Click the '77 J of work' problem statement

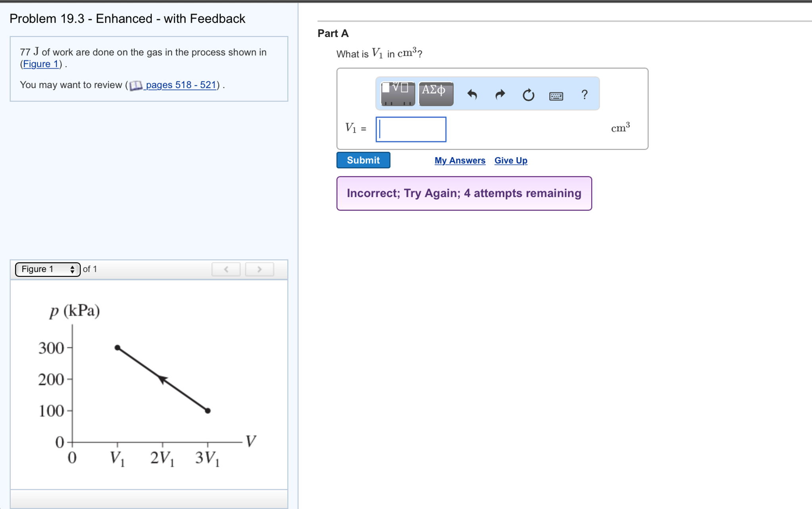click(x=143, y=58)
